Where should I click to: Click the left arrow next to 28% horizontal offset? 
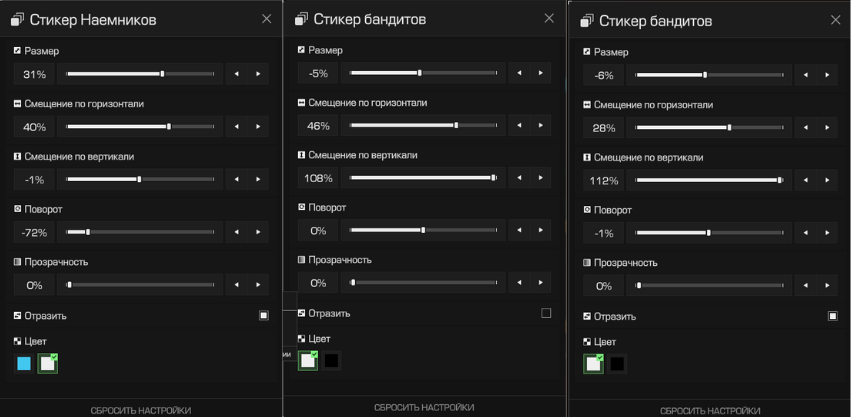[806, 128]
